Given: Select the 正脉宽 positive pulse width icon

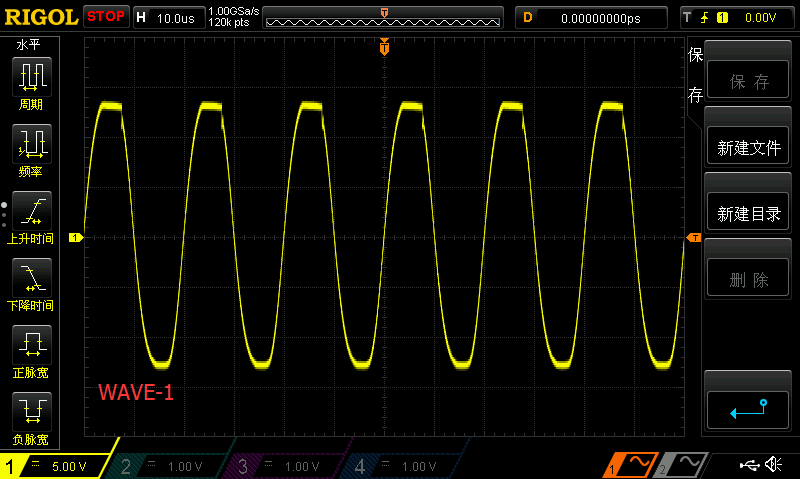Looking at the screenshot, I should pyautogui.click(x=32, y=345).
